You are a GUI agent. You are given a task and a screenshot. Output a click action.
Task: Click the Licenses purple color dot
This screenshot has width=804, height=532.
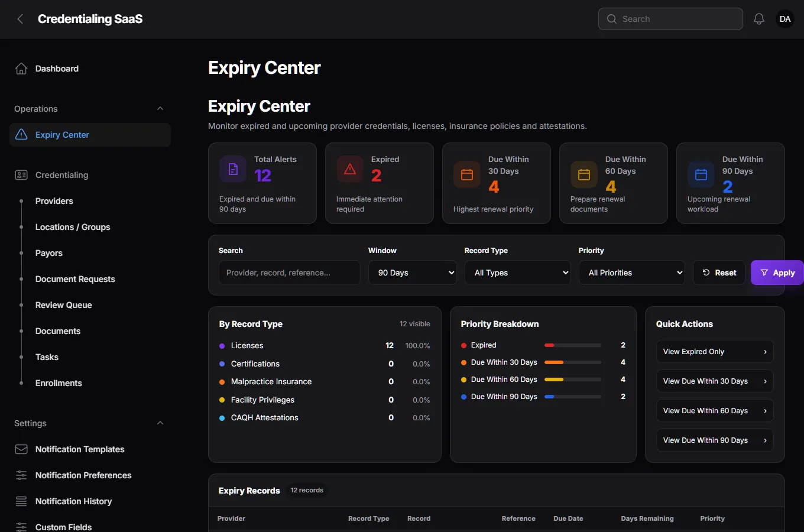pos(222,346)
